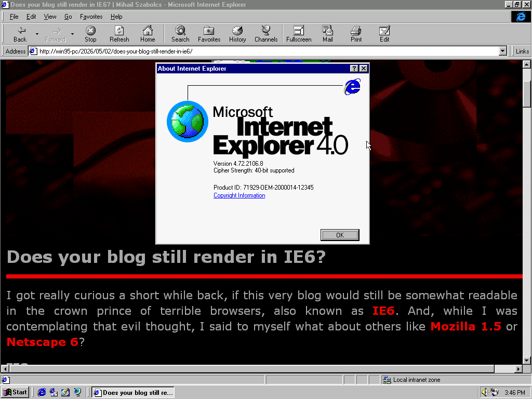Click the Local intranet zone status entry

(x=411, y=380)
